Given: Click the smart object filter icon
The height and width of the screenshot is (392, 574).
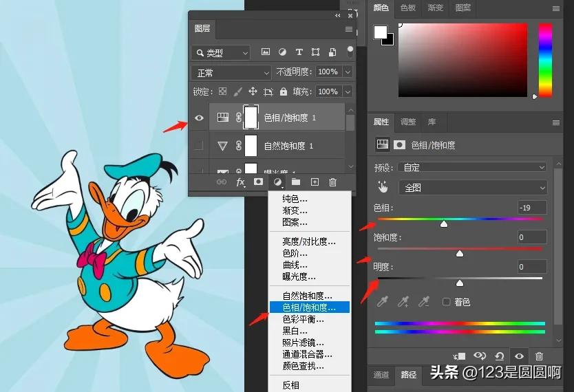Looking at the screenshot, I should 332,52.
